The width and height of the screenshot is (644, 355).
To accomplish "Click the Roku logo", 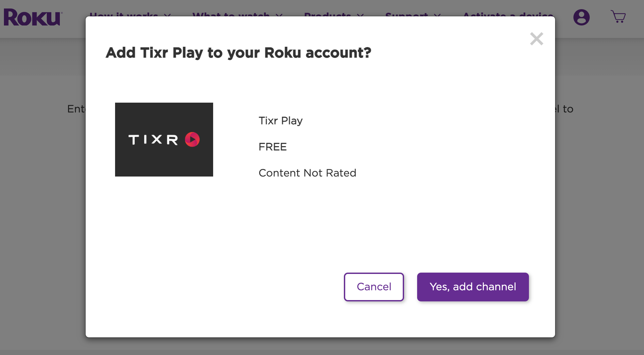I will pyautogui.click(x=33, y=17).
